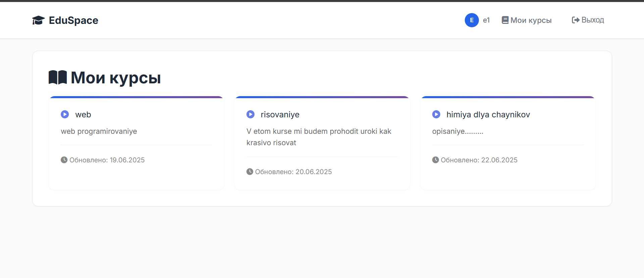Click the description starting V etom kurse
Image resolution: width=644 pixels, height=278 pixels.
319,137
